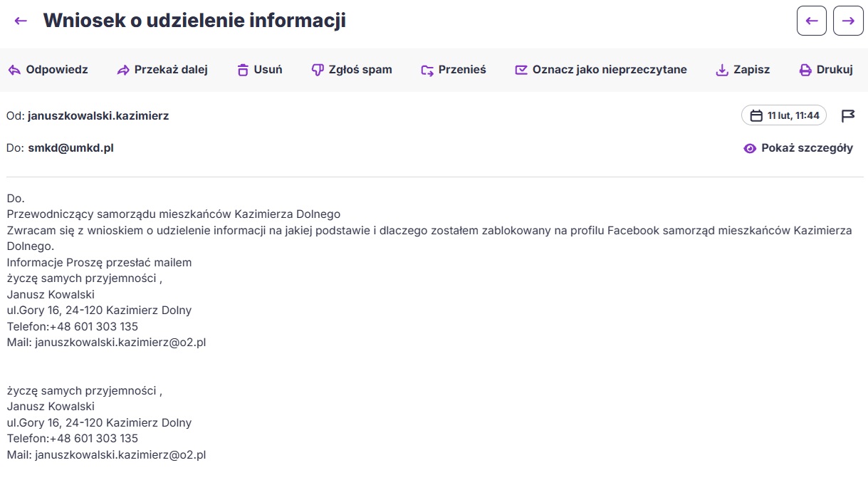The width and height of the screenshot is (868, 485).
Task: Click recipient address smkd@umkd.pl
Action: pyautogui.click(x=70, y=148)
